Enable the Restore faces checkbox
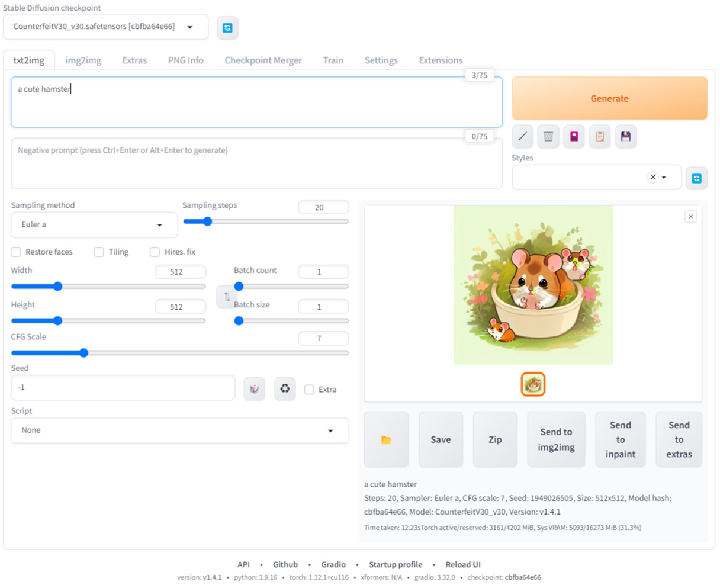 tap(15, 252)
